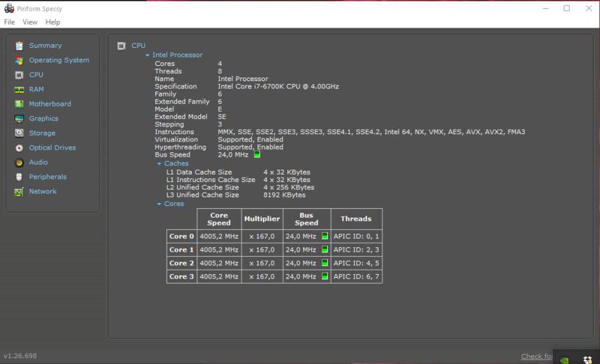This screenshot has width=600, height=364.
Task: Click the RAM module icon
Action: click(x=19, y=89)
